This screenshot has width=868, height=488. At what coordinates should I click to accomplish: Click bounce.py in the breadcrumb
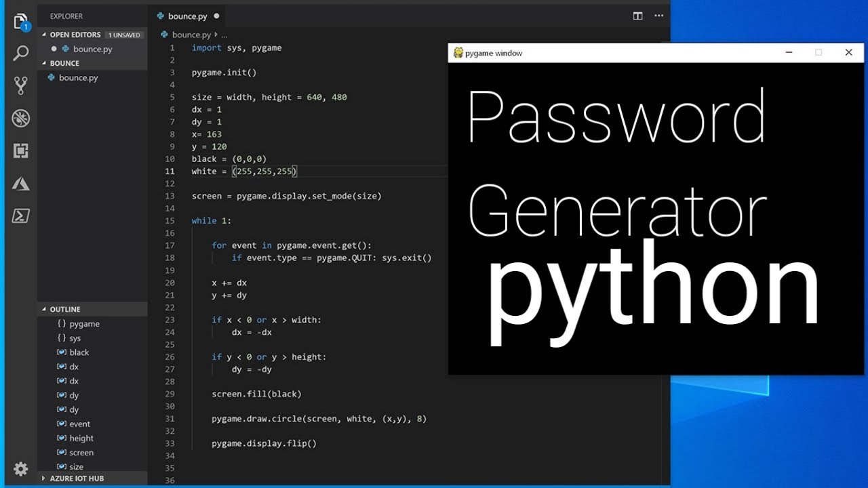pyautogui.click(x=191, y=35)
